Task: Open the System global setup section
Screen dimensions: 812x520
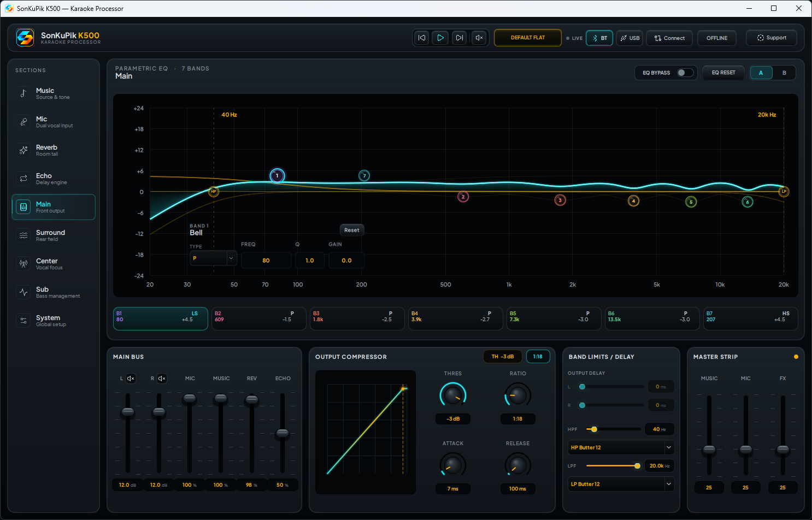Action: coord(54,321)
